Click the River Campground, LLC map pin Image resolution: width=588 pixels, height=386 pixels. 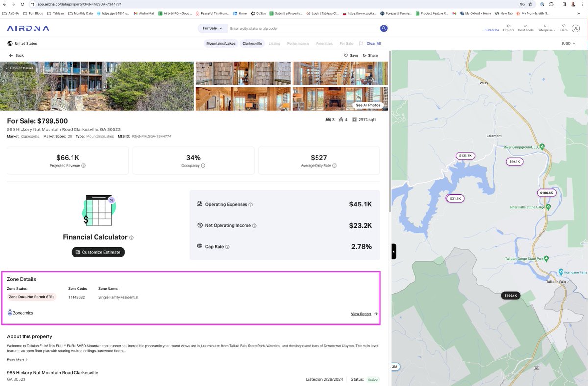coord(542,147)
